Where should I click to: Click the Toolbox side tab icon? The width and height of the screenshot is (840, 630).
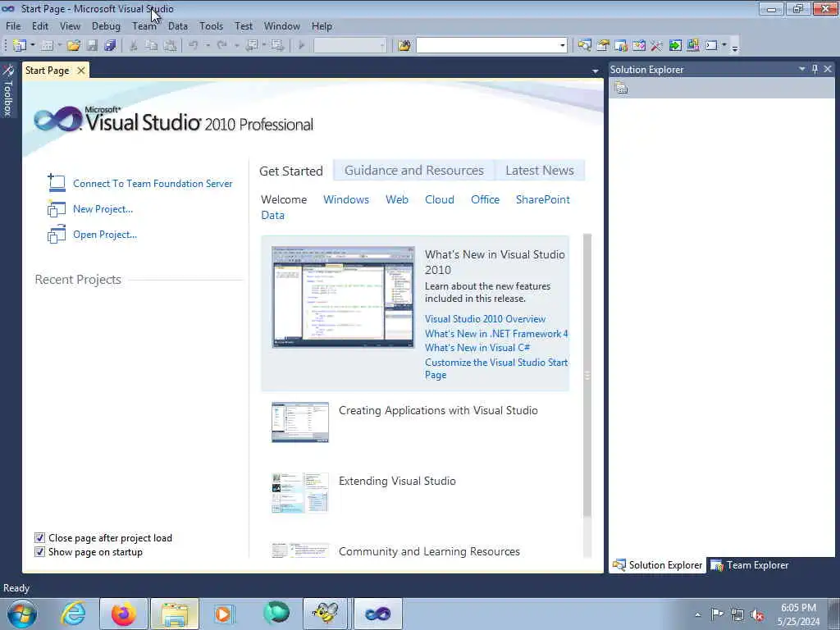pos(7,71)
